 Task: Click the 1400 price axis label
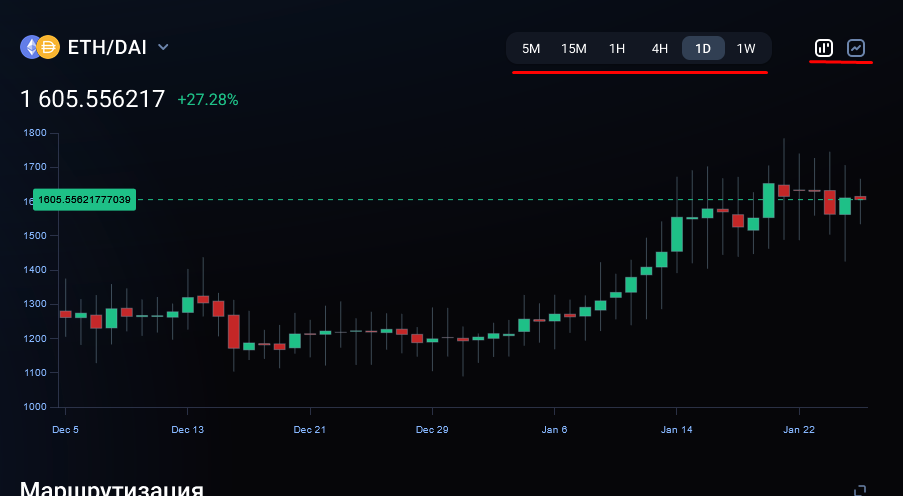(x=35, y=270)
